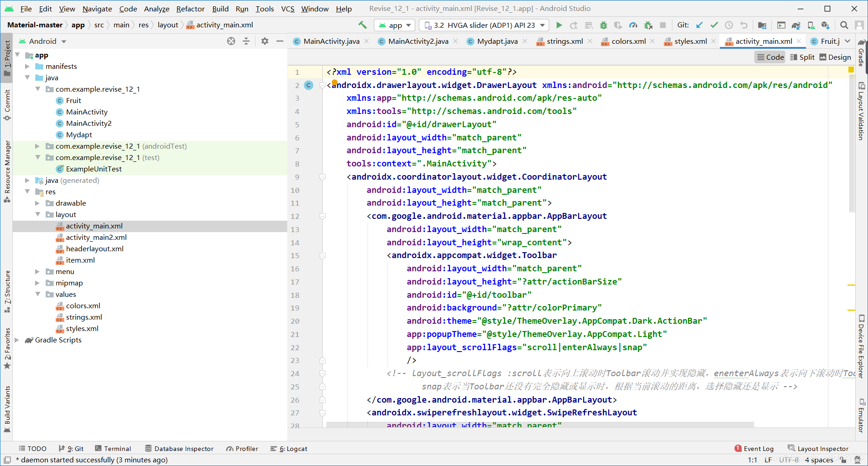Open the VCS menu
868x466 pixels.
tap(288, 9)
